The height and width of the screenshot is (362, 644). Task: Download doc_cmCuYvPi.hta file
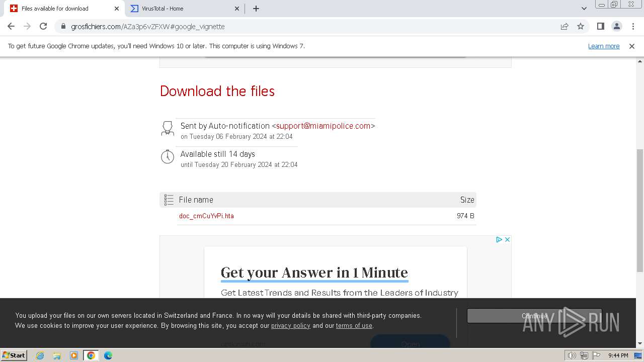click(x=206, y=216)
